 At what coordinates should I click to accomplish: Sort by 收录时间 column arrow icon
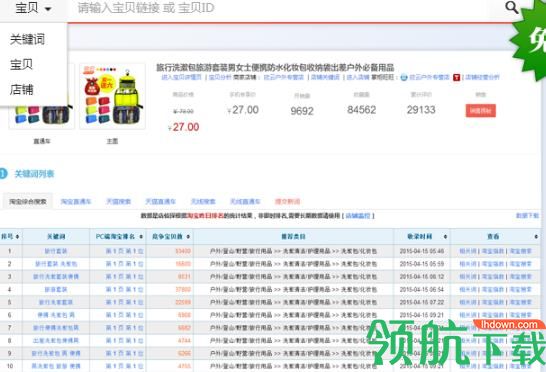pyautogui.click(x=445, y=237)
